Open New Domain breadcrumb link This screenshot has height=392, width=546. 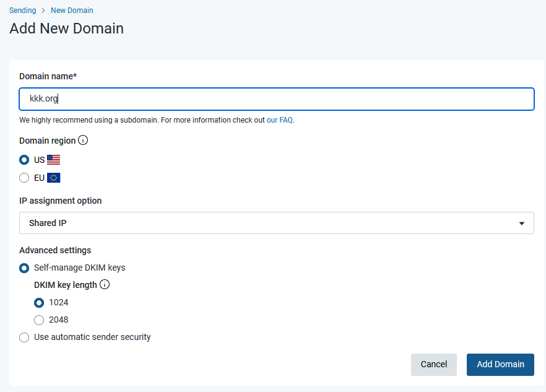[72, 11]
